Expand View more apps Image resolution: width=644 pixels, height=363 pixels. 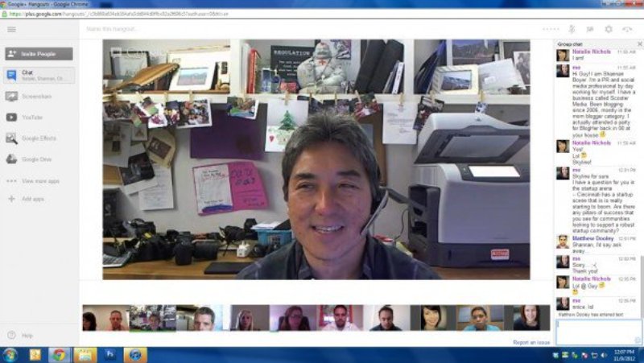tap(39, 181)
